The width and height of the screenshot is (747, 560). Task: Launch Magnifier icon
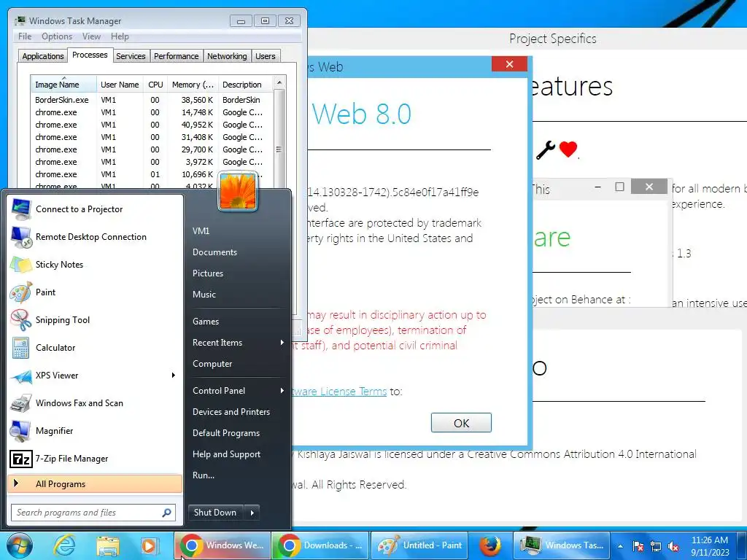21,431
